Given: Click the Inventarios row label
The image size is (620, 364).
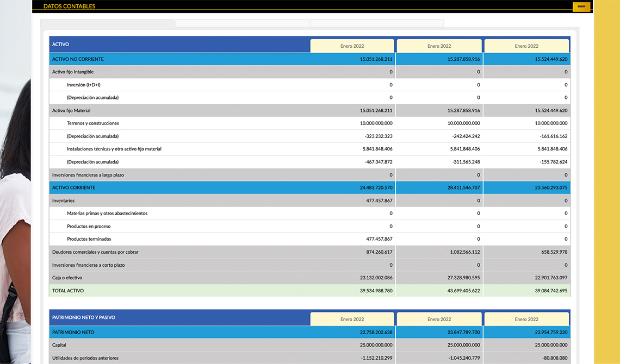Looking at the screenshot, I should click(63, 200).
